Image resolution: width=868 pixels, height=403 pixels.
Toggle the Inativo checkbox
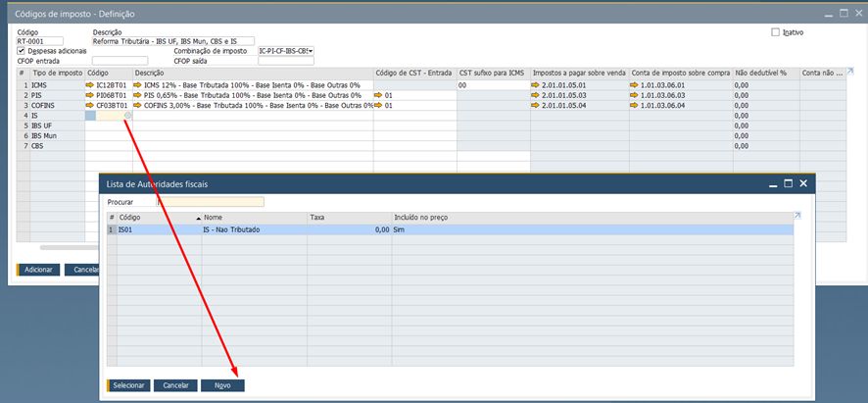(x=776, y=32)
